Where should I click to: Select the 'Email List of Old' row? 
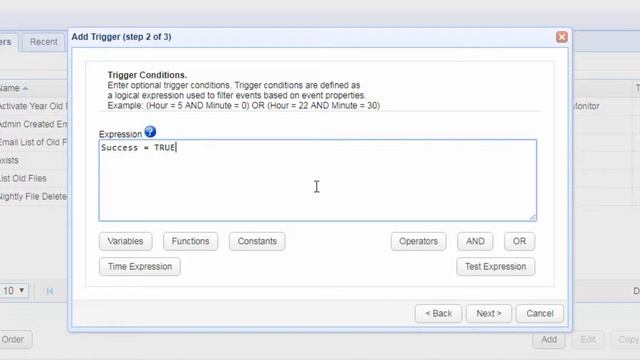point(34,142)
